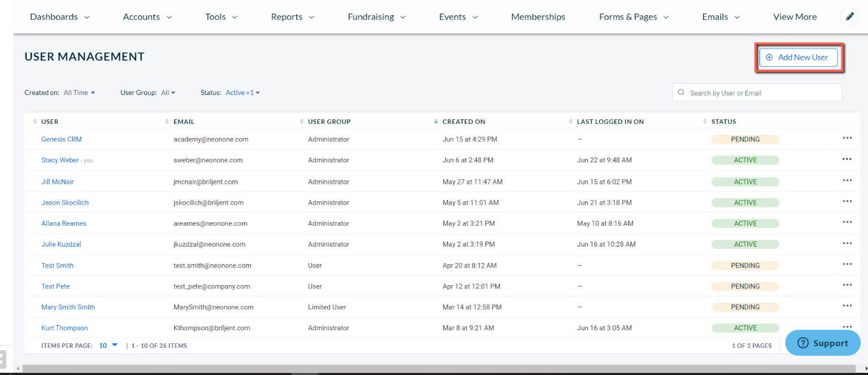
Task: Change items per page dropdown
Action: pos(108,345)
